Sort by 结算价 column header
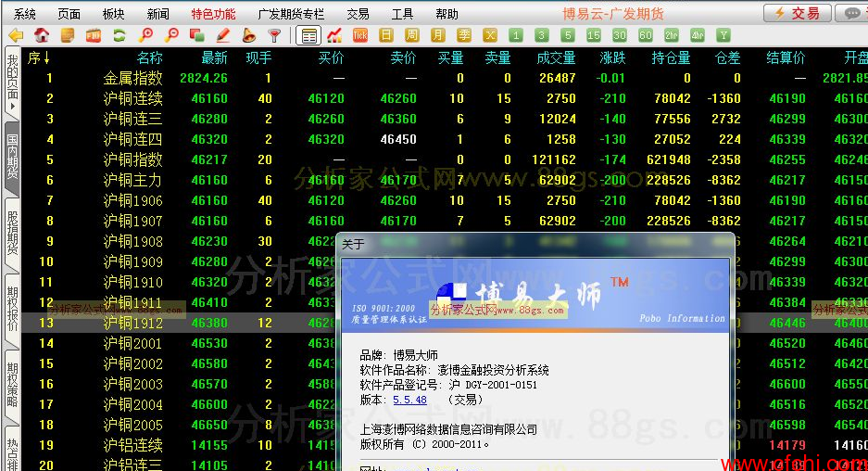The image size is (868, 471). click(786, 57)
